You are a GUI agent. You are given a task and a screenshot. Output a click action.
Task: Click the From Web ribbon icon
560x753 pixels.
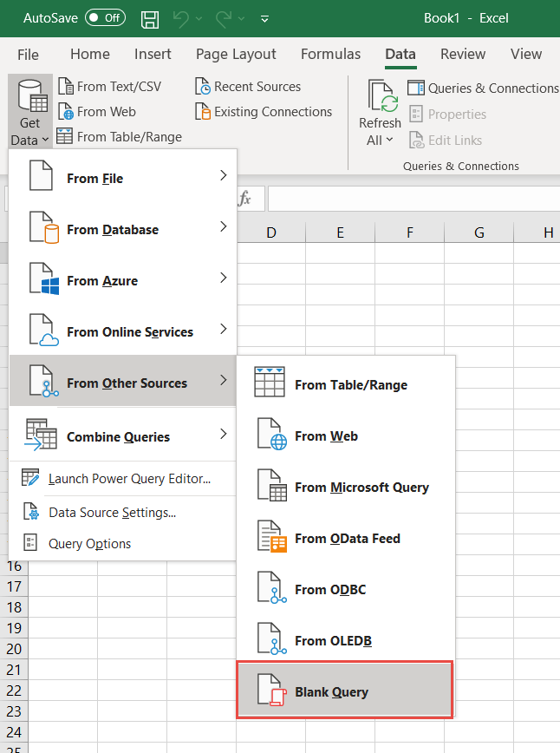click(66, 112)
